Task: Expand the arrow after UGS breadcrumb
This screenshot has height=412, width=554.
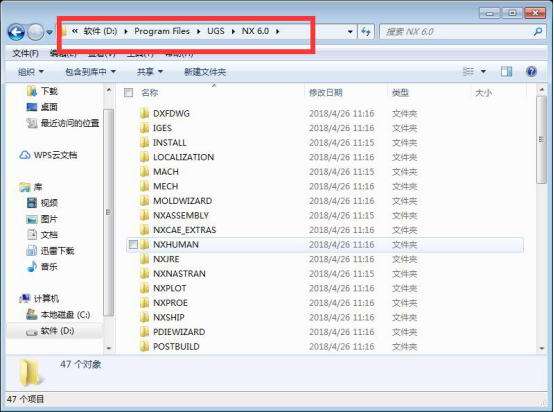Action: click(x=233, y=31)
